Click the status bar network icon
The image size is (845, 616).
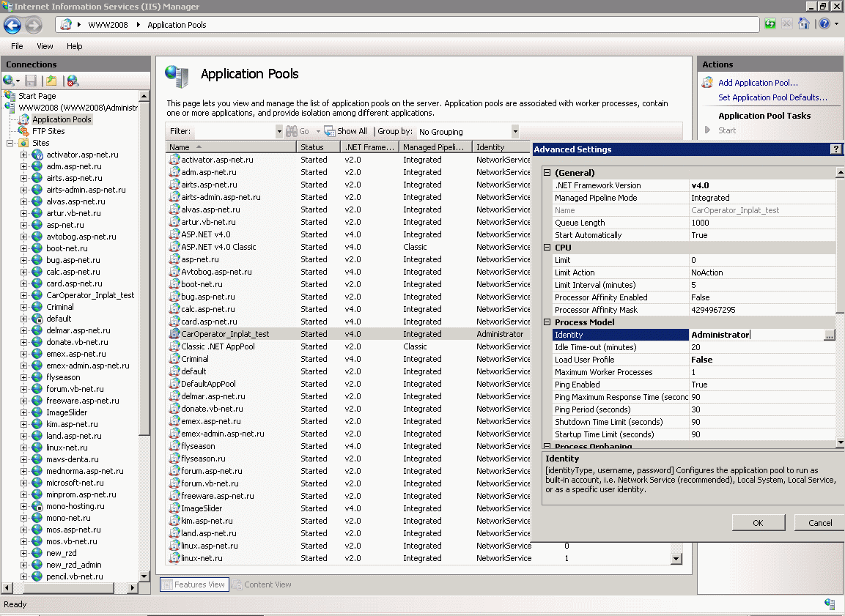(x=830, y=604)
